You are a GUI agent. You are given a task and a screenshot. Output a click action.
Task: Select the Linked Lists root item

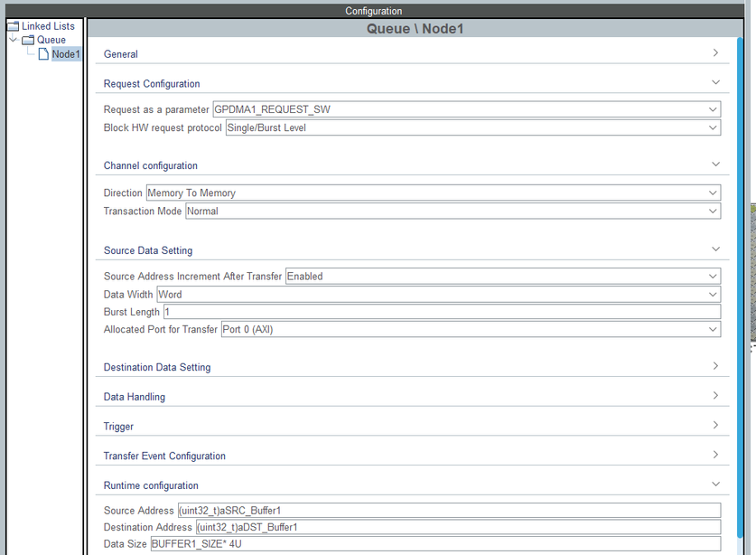click(x=48, y=26)
